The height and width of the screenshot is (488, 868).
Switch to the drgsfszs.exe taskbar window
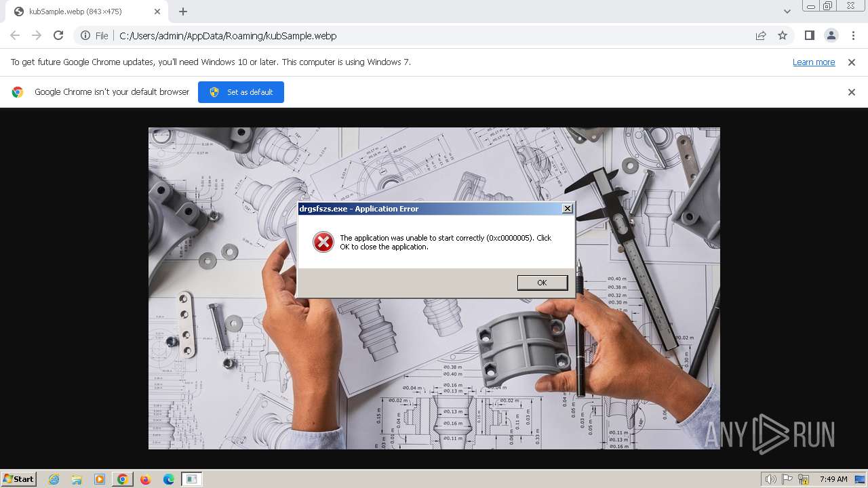pyautogui.click(x=191, y=479)
